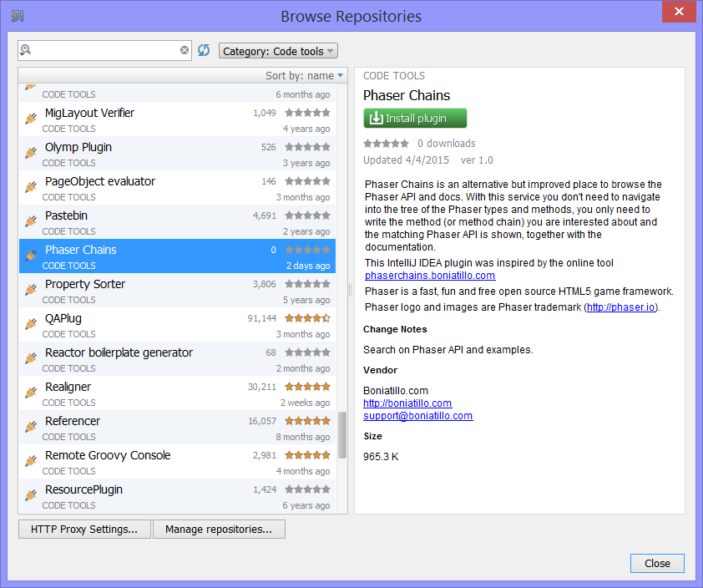The width and height of the screenshot is (703, 588).
Task: Click the IntelliJ logo in the title bar
Action: pyautogui.click(x=18, y=16)
